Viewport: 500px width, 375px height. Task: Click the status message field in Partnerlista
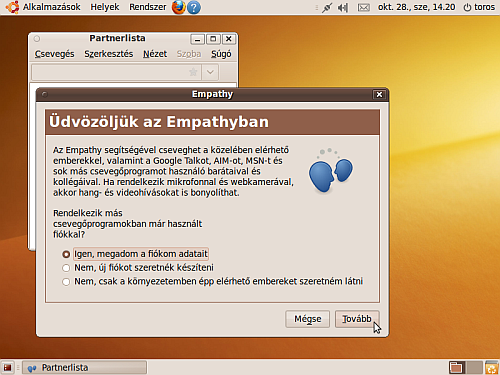pos(116,72)
